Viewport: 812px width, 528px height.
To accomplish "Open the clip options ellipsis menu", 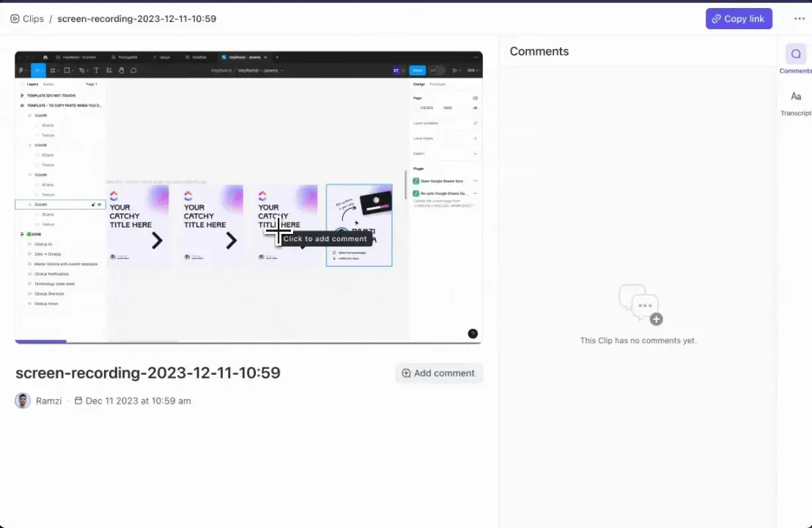I will 800,18.
